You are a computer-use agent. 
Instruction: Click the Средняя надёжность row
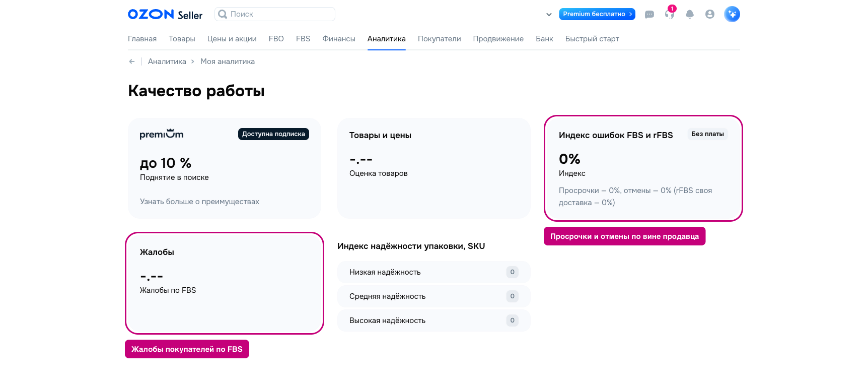(x=434, y=296)
